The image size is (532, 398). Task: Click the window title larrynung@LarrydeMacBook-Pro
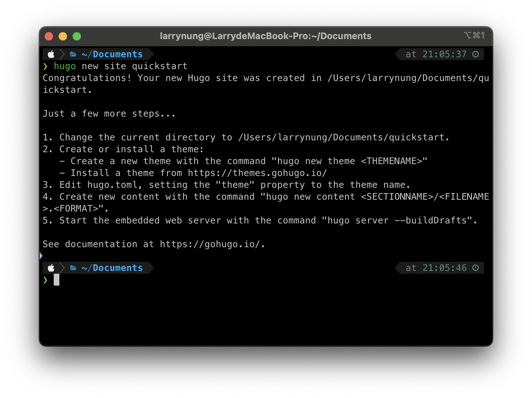[266, 36]
